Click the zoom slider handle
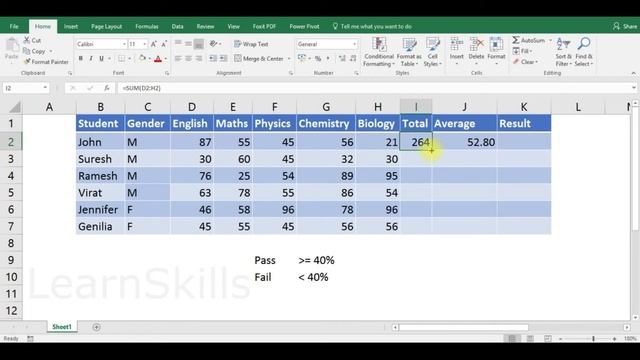This screenshot has height=360, width=640. point(593,339)
